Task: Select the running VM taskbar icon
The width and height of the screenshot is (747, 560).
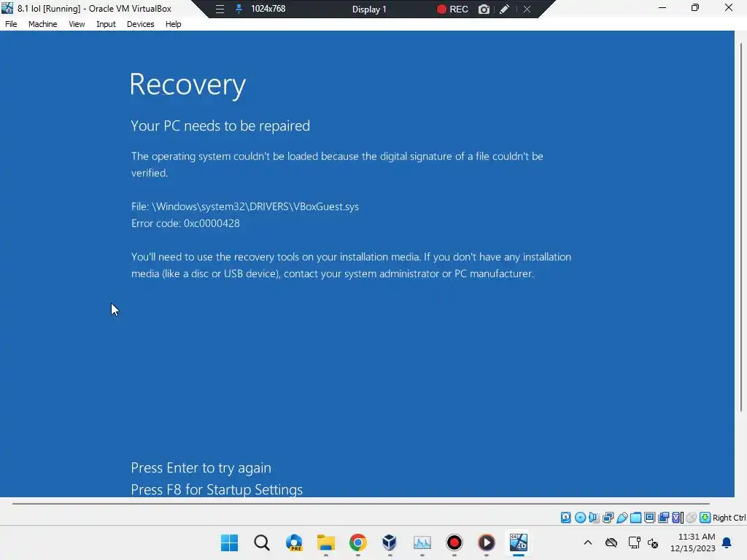Action: coord(519,542)
